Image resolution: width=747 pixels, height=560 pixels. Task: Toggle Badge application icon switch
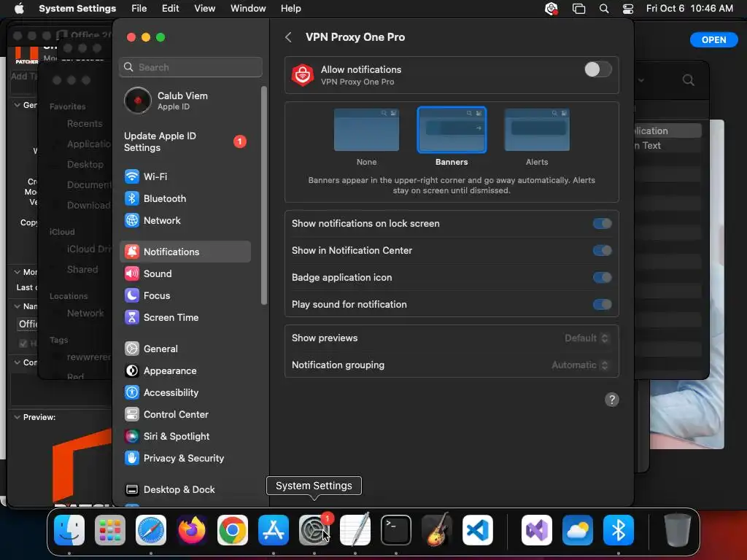click(602, 278)
